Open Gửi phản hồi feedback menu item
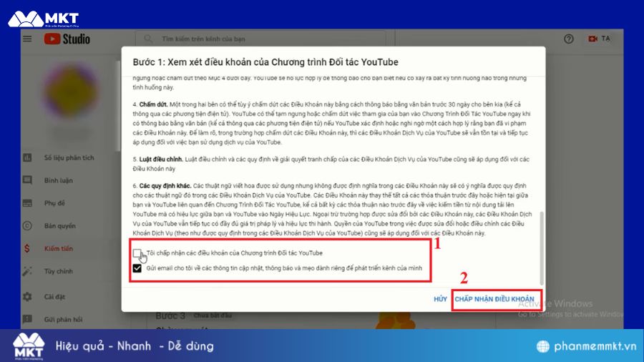 (63, 319)
